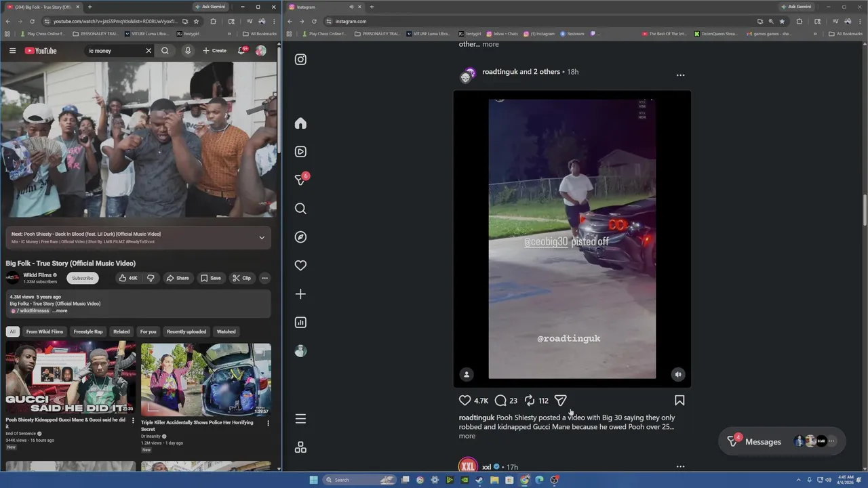This screenshot has height=488, width=868.
Task: Clear the YouTube search text
Action: (x=149, y=51)
